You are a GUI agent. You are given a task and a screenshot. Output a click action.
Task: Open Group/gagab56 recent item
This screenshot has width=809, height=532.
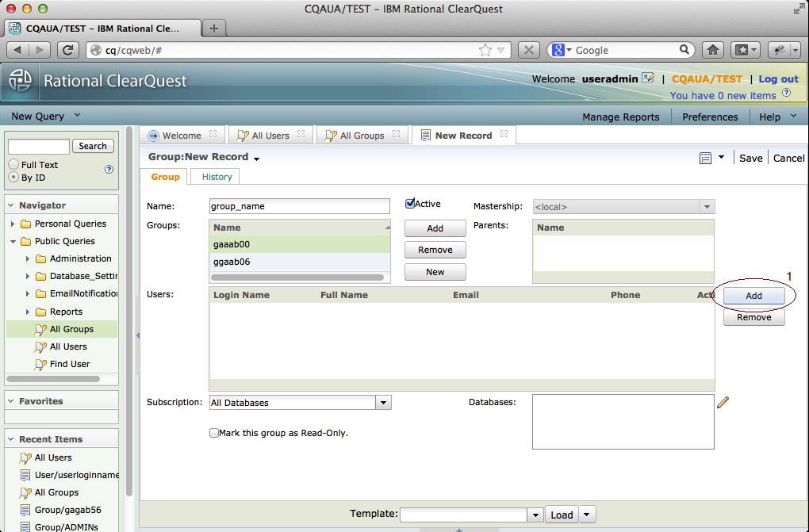(x=67, y=510)
